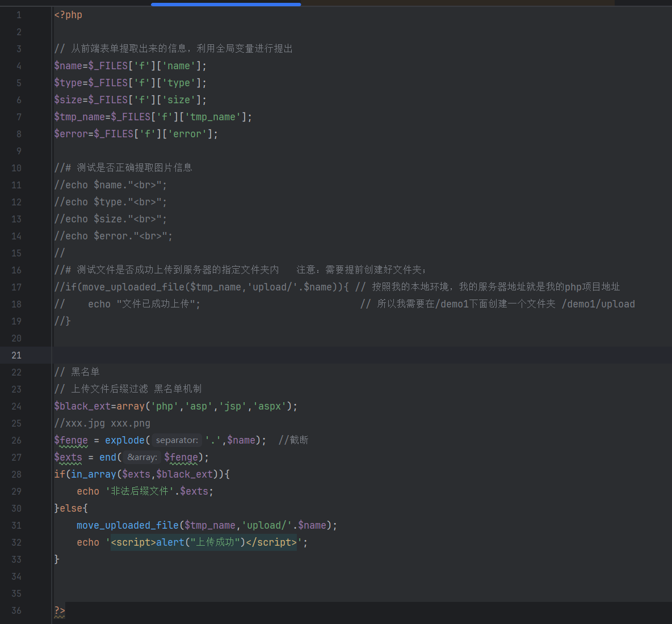The height and width of the screenshot is (624, 672).
Task: Click the 'aspx' string in the array
Action: point(270,406)
